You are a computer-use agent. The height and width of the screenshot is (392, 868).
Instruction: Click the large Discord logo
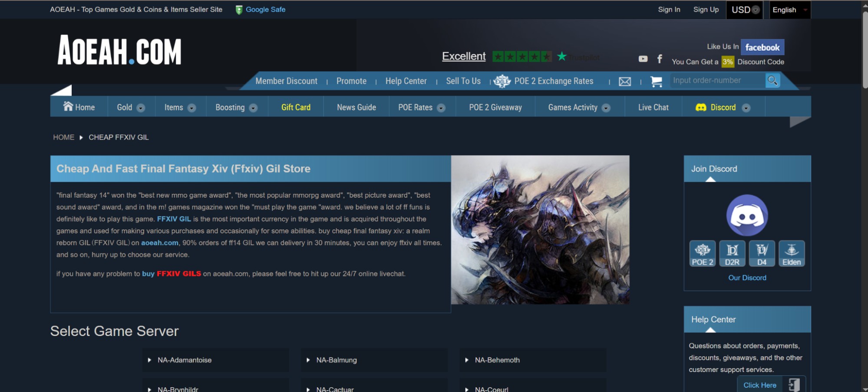[x=747, y=216]
